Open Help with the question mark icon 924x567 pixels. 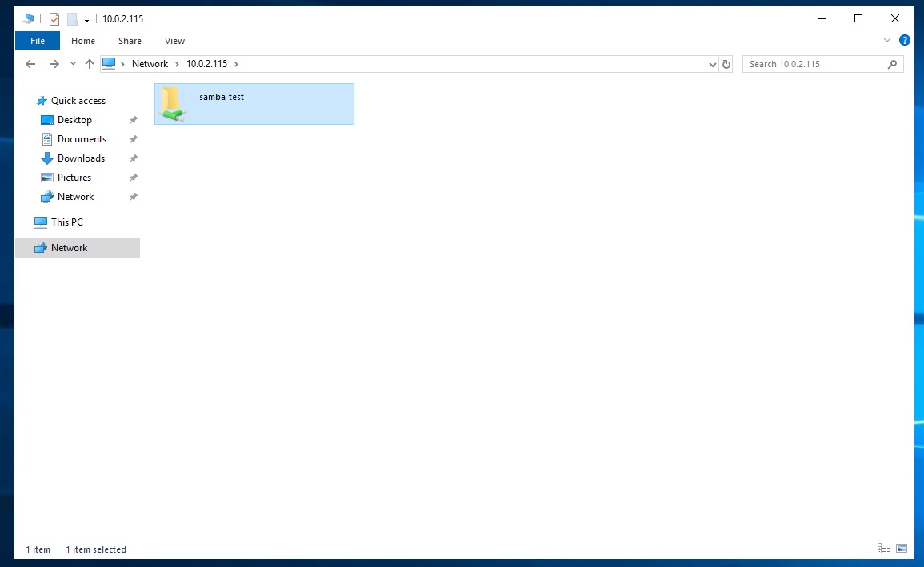[x=905, y=40]
